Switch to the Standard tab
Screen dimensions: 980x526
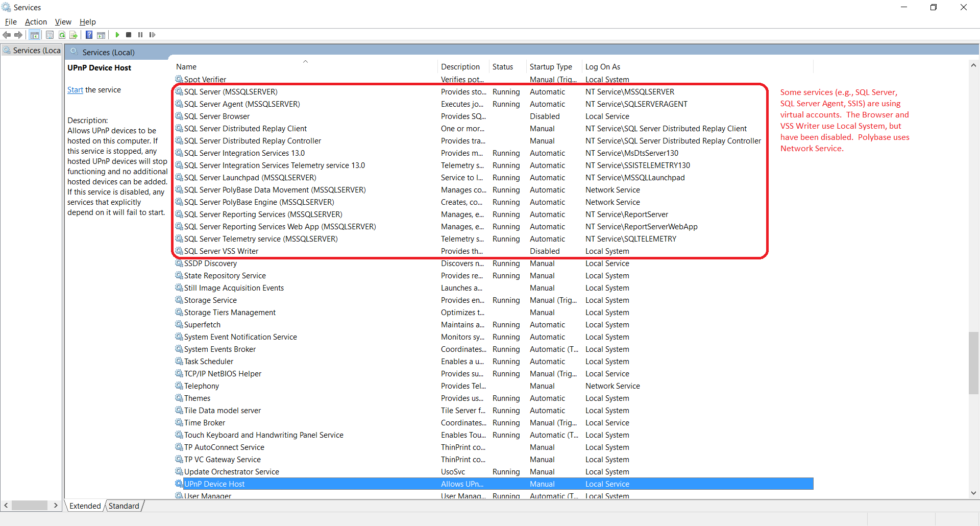(x=124, y=506)
